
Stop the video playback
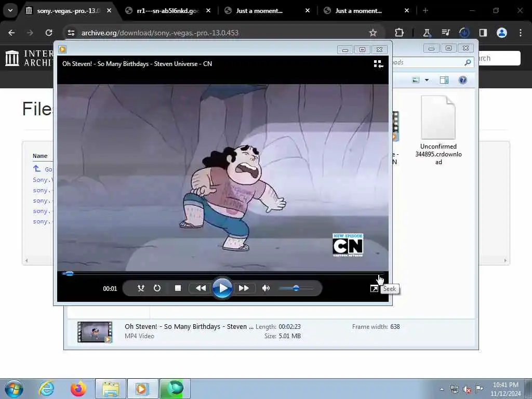[178, 288]
